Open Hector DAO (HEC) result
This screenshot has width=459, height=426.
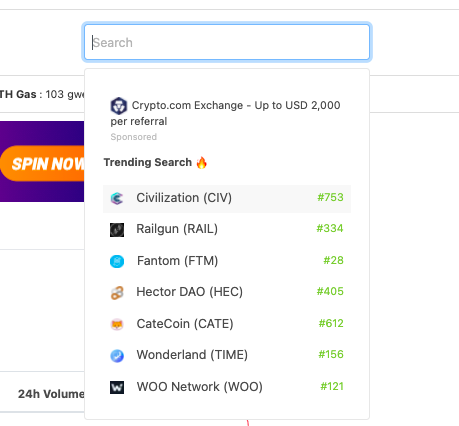227,292
